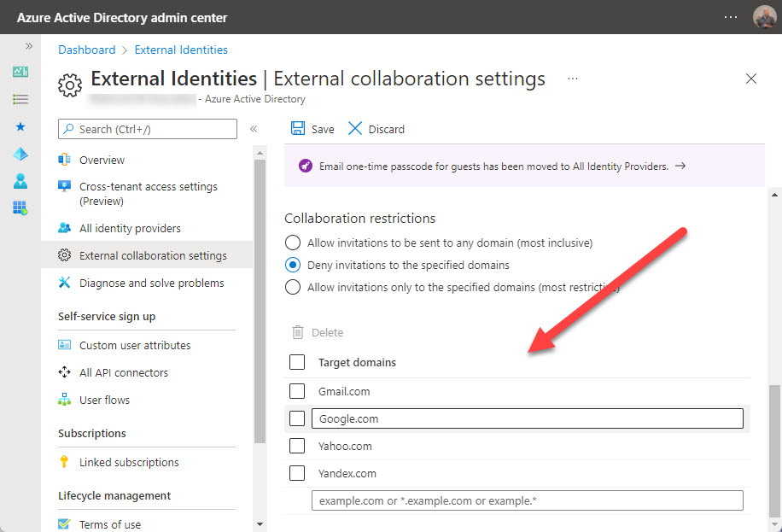The width and height of the screenshot is (782, 532).
Task: Click the Yandex.com domain text
Action: coord(347,474)
